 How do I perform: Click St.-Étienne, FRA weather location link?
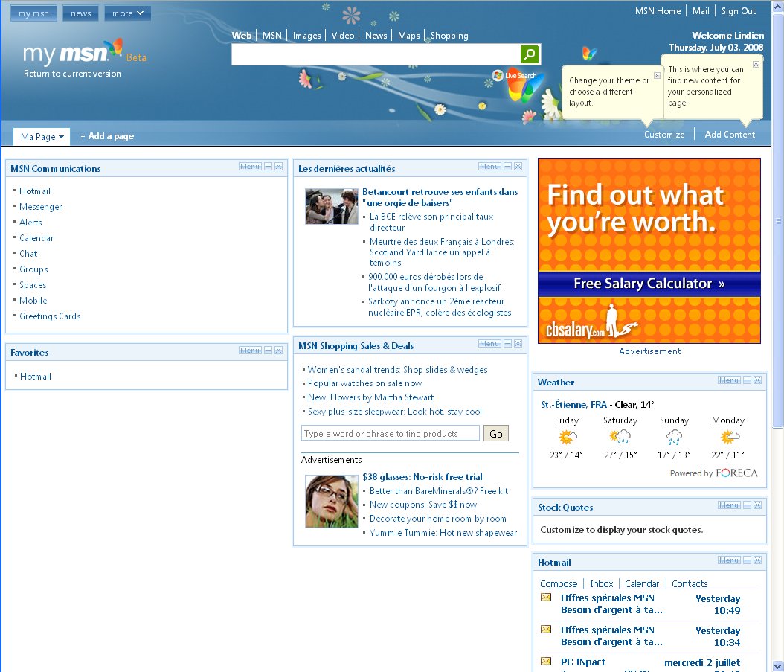(574, 404)
